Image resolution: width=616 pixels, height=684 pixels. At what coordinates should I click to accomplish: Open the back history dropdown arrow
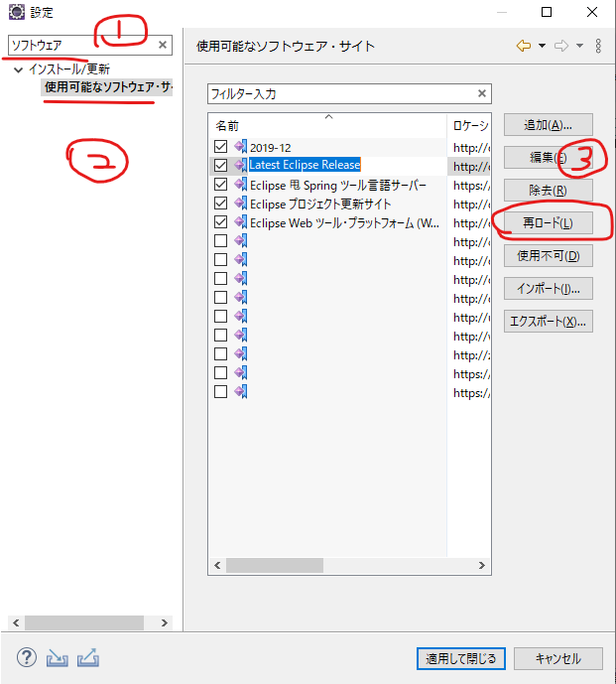pos(542,46)
